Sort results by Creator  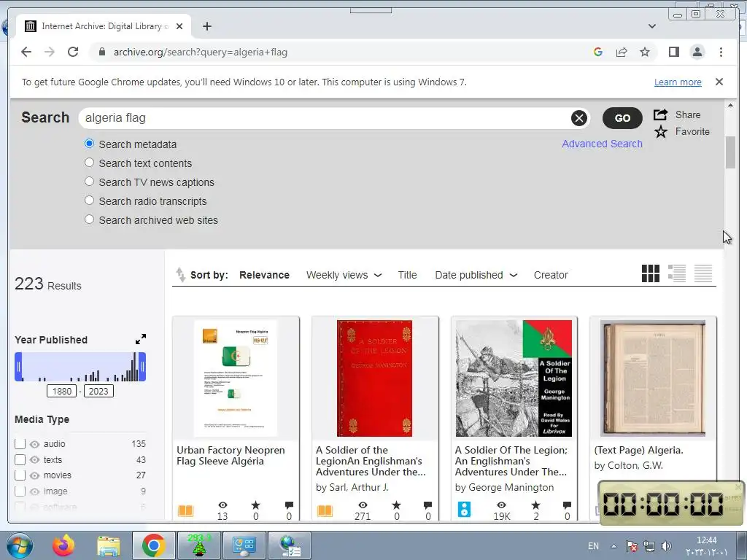coord(551,275)
